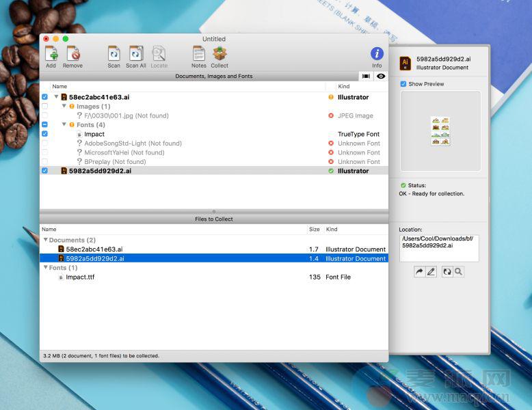Screen dimensions: 532x410
Task: Uncheck the 58ec2abc41e63.ai document checkbox
Action: click(x=44, y=98)
